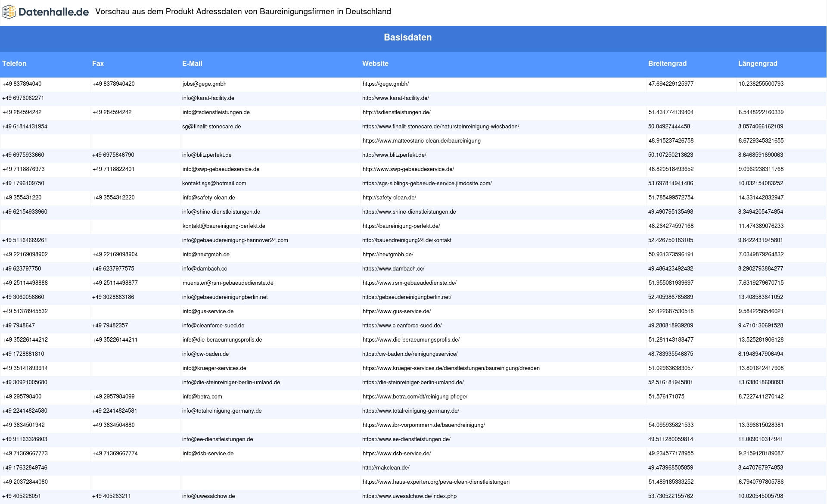Click the krueger-services.de baureinigung/dresden URL
827x504 pixels.
[451, 368]
